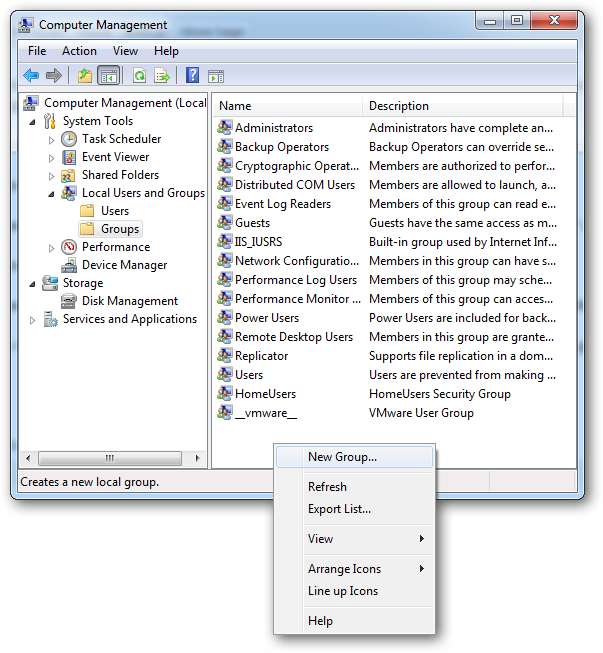Image resolution: width=603 pixels, height=653 pixels.
Task: Choose New Group... from context menu
Action: click(354, 457)
